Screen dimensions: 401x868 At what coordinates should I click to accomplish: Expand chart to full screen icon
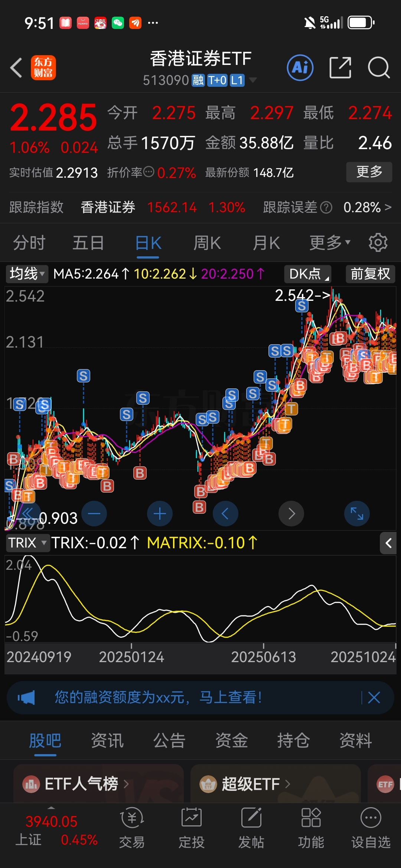click(357, 514)
